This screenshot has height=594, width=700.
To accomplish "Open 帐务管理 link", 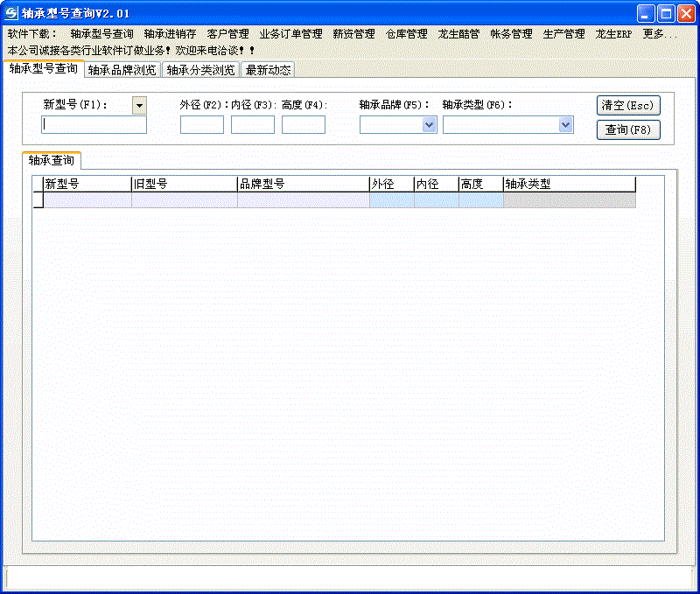I will tap(511, 34).
